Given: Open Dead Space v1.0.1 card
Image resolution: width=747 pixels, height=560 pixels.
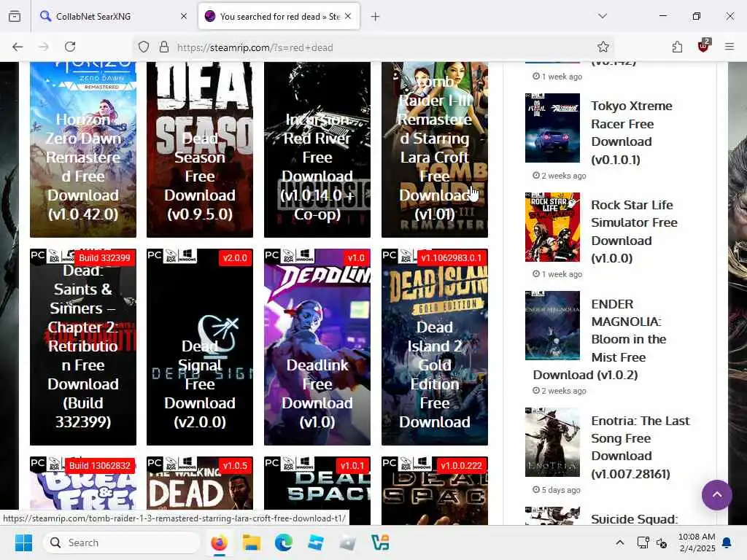Looking at the screenshot, I should 317,491.
